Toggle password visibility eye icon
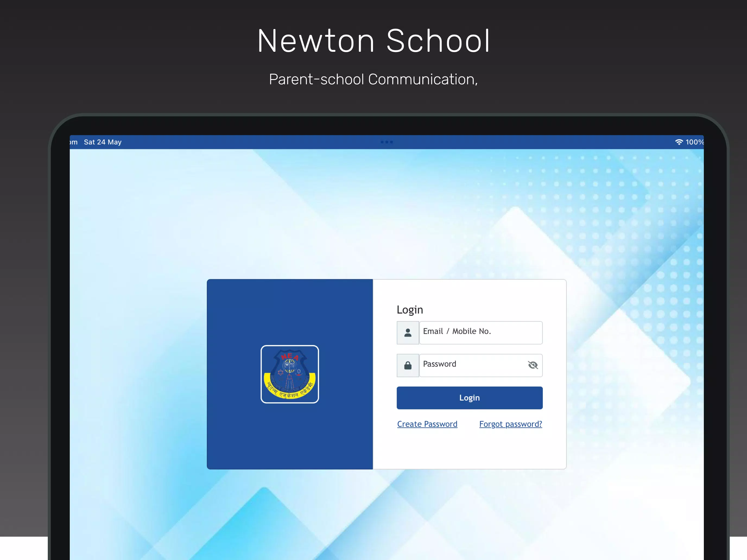Viewport: 747px width, 560px height. pyautogui.click(x=533, y=365)
